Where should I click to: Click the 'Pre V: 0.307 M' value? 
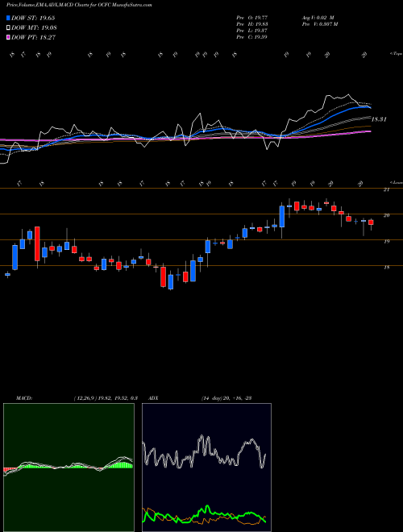(319, 24)
